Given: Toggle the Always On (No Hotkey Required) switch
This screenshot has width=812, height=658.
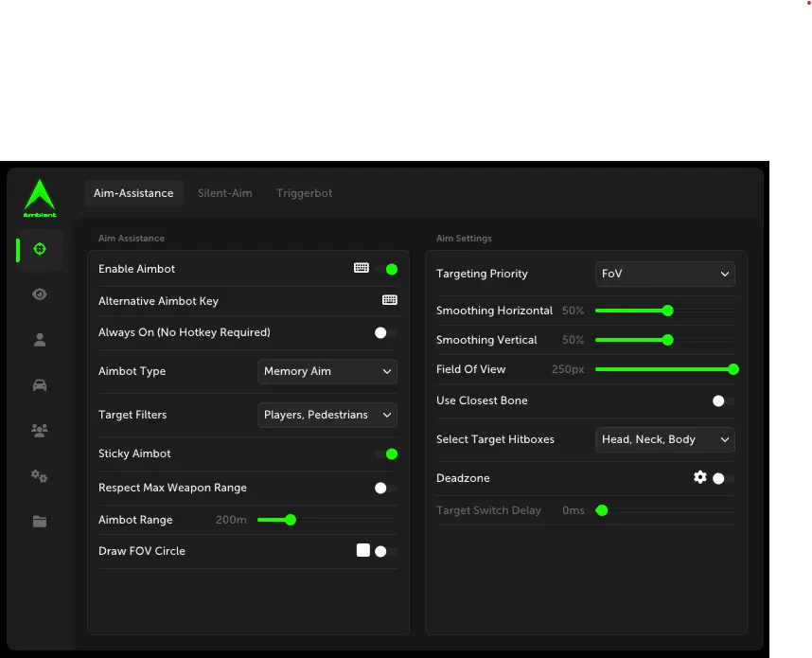Looking at the screenshot, I should point(384,332).
